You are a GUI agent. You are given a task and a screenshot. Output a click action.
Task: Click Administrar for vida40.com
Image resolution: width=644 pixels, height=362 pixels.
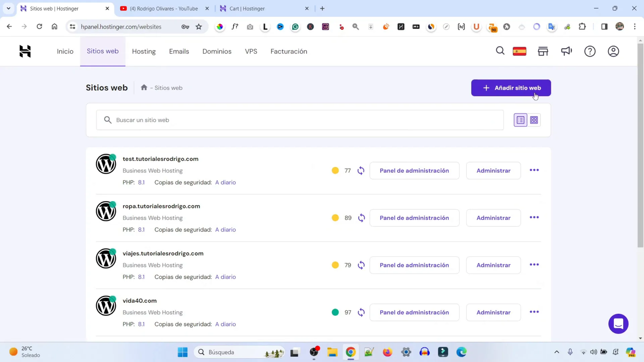pos(493,313)
